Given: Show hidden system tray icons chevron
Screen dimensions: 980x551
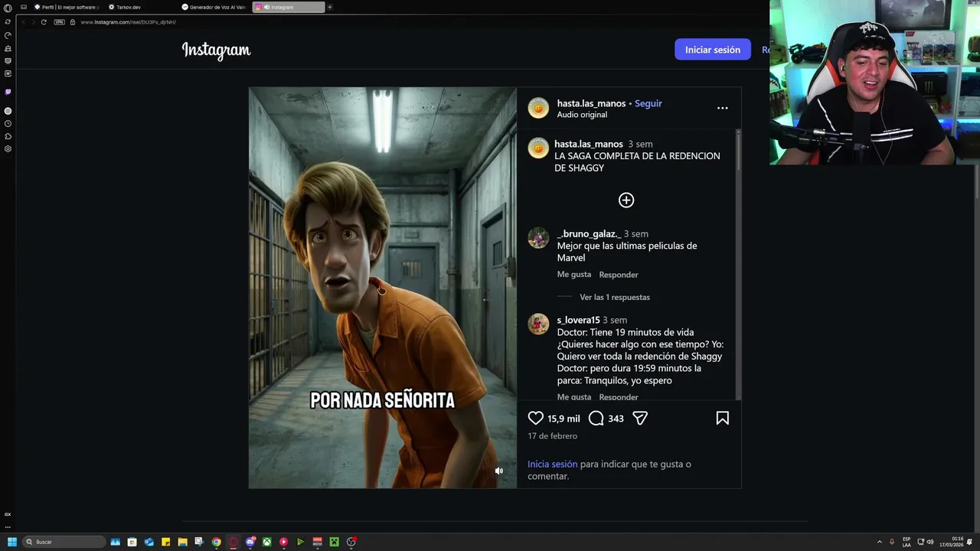Looking at the screenshot, I should tap(879, 542).
